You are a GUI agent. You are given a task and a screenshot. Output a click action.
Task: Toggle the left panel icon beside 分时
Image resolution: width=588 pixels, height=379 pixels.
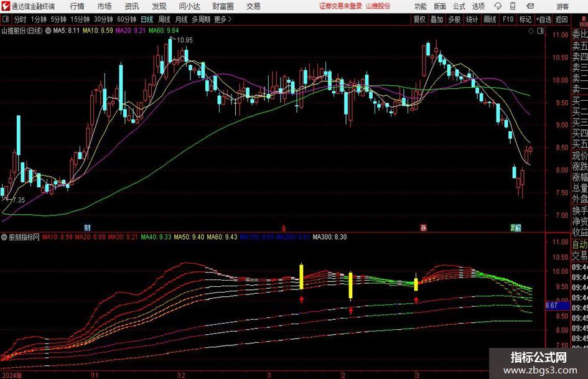6,19
